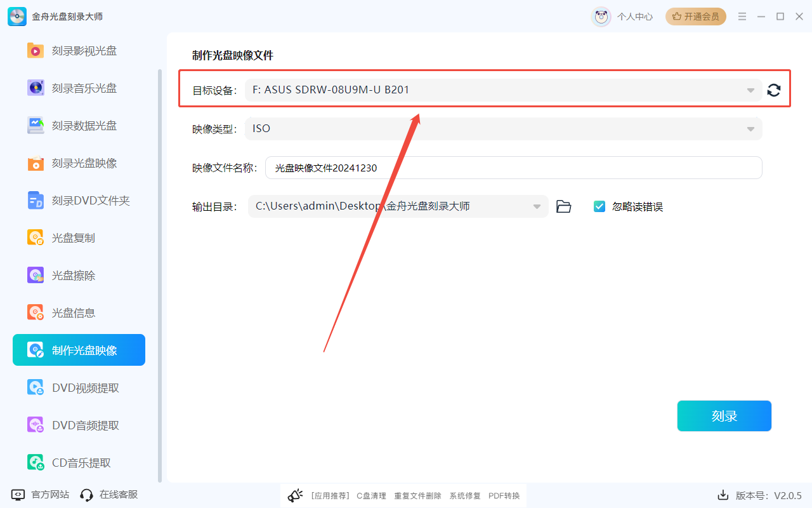Click the sidebar vertical scrollbar

pos(160,276)
